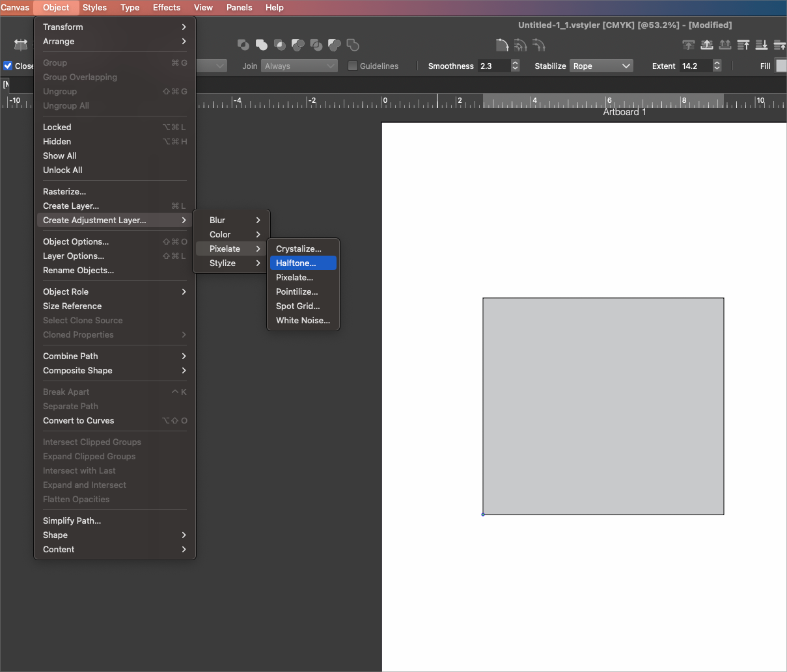The width and height of the screenshot is (787, 672).
Task: Click the last path-combine icon in the row
Action: pos(353,45)
